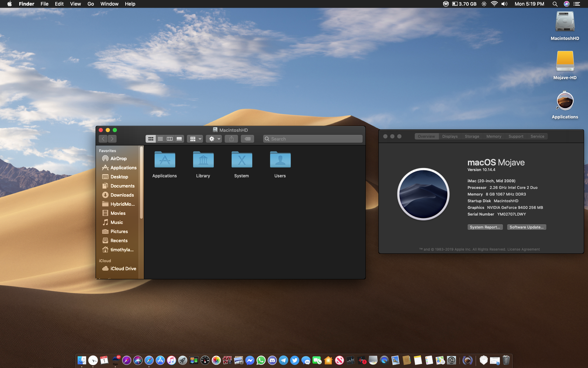
Task: Open Safari from the Dock
Action: coord(149,360)
